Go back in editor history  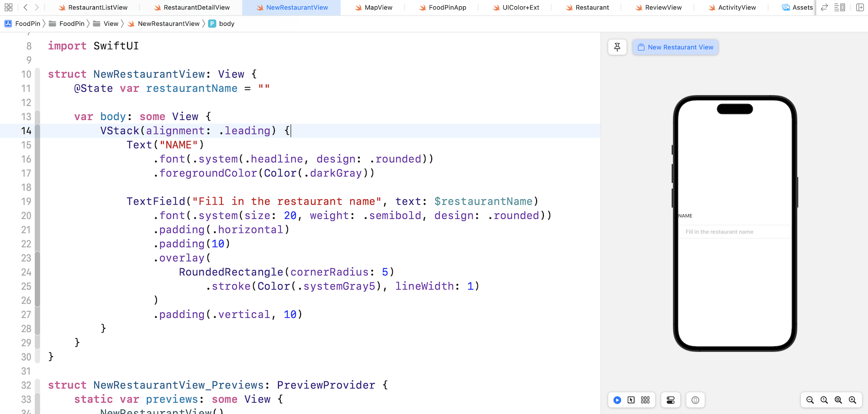(26, 7)
